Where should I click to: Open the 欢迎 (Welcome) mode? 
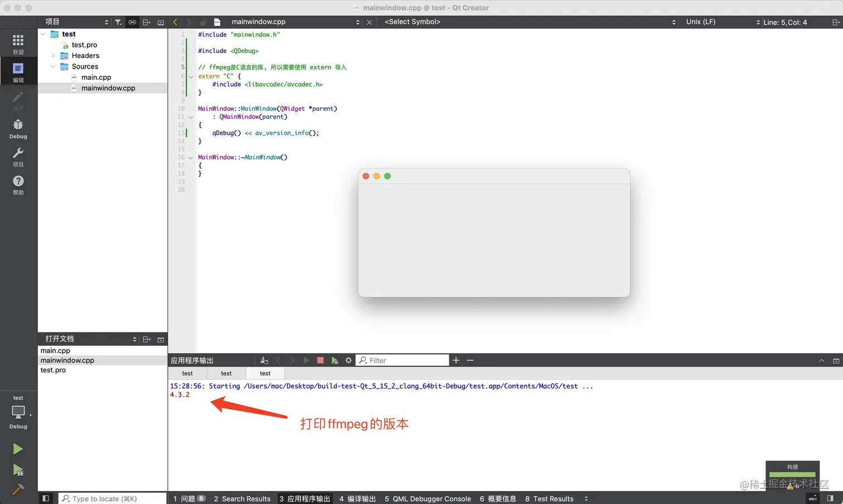pos(18,44)
